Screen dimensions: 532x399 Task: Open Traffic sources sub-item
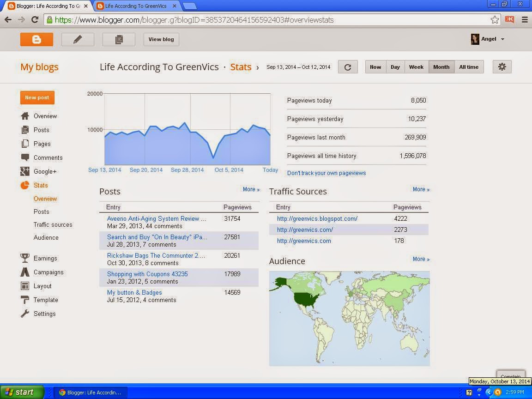coord(53,224)
